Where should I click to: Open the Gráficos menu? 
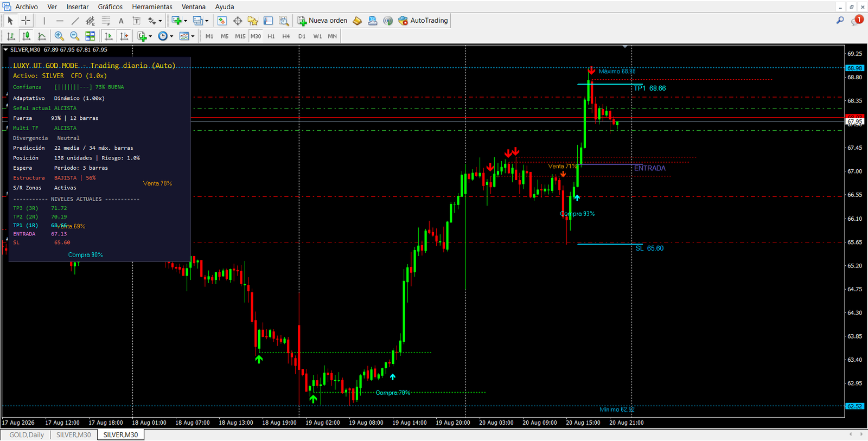click(110, 7)
